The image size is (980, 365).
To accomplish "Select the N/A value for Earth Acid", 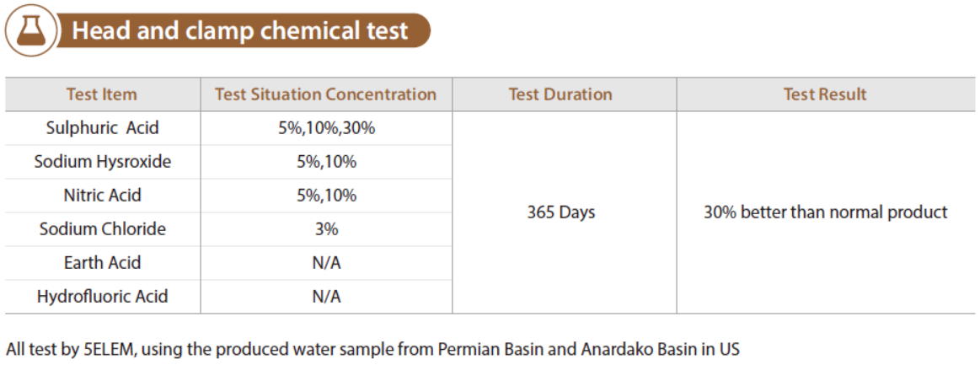I will pos(326,262).
